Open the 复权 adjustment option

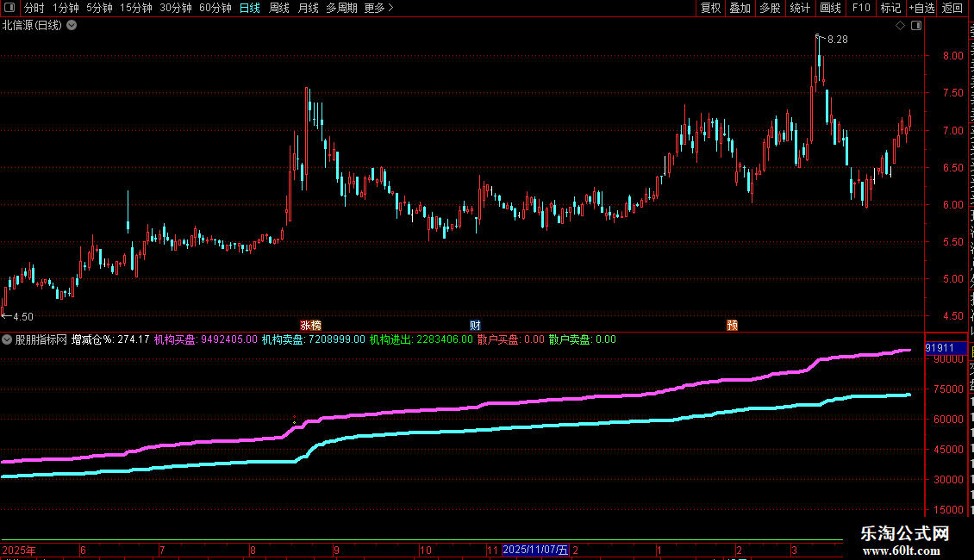[710, 8]
